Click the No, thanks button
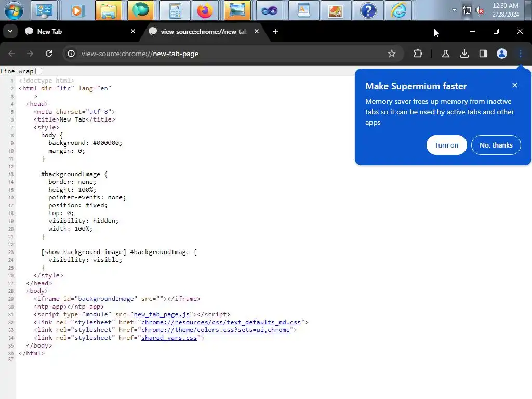This screenshot has width=532, height=399. pyautogui.click(x=496, y=145)
